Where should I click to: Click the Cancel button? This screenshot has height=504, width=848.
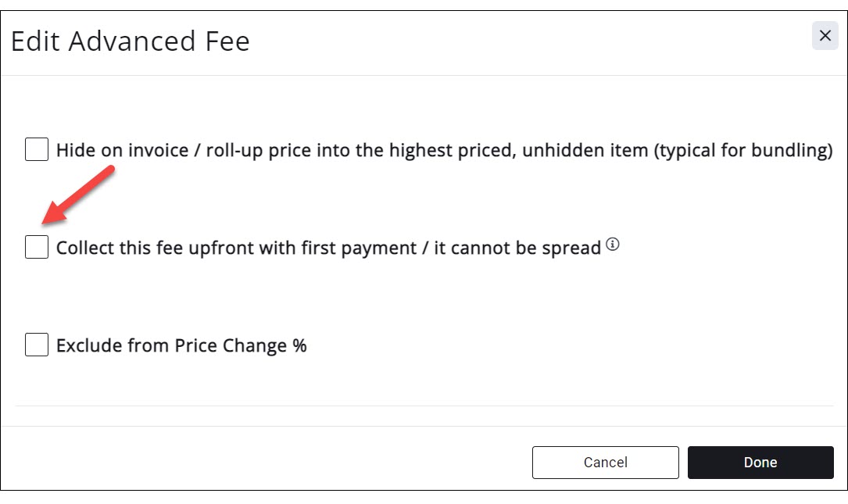tap(605, 463)
